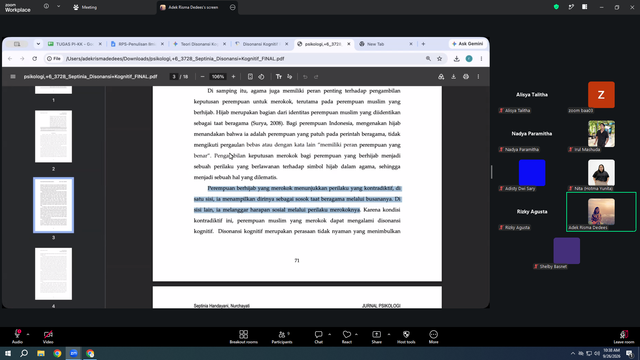The width and height of the screenshot is (640, 360).
Task: Start video from Zoom toolbar
Action: click(48, 336)
